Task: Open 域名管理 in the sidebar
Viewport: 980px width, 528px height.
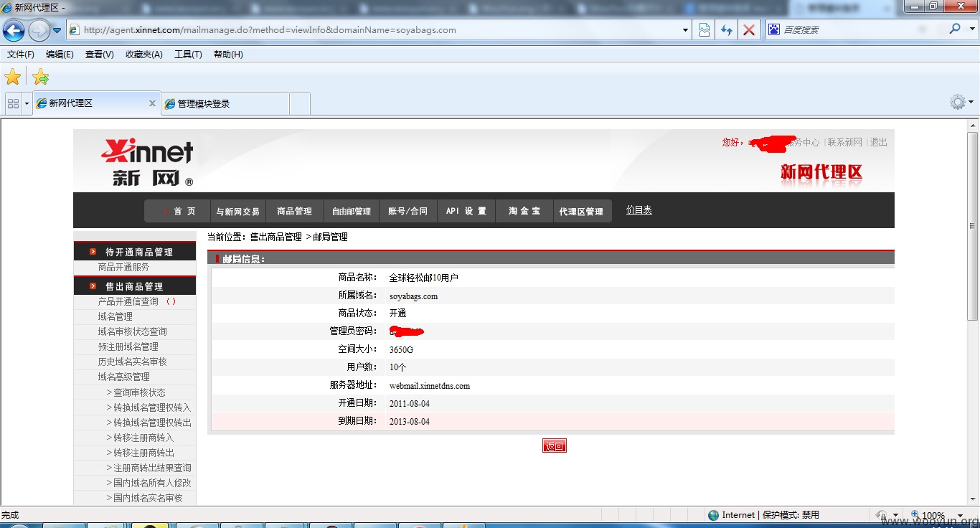Action: coord(115,316)
